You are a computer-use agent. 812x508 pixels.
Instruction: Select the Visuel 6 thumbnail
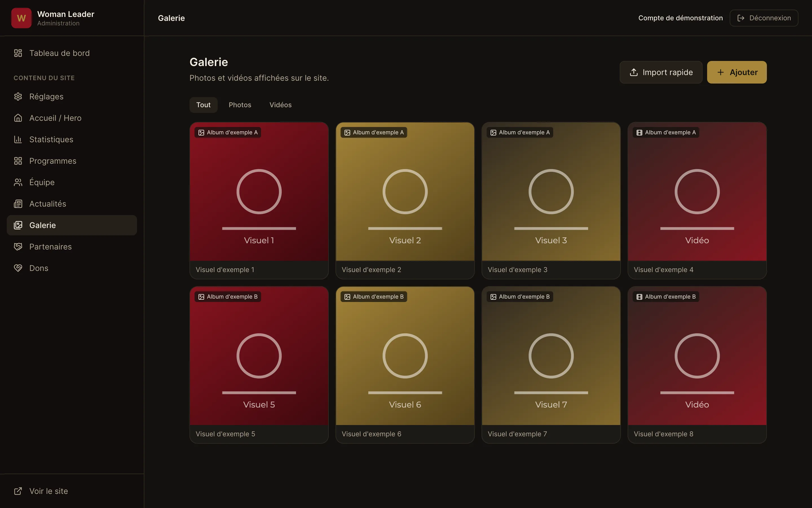pyautogui.click(x=405, y=356)
